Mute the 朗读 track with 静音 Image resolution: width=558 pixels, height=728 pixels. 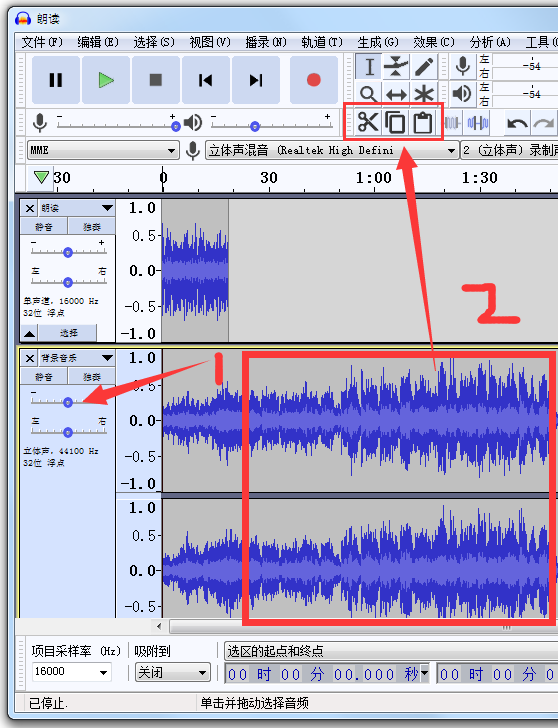[x=44, y=227]
